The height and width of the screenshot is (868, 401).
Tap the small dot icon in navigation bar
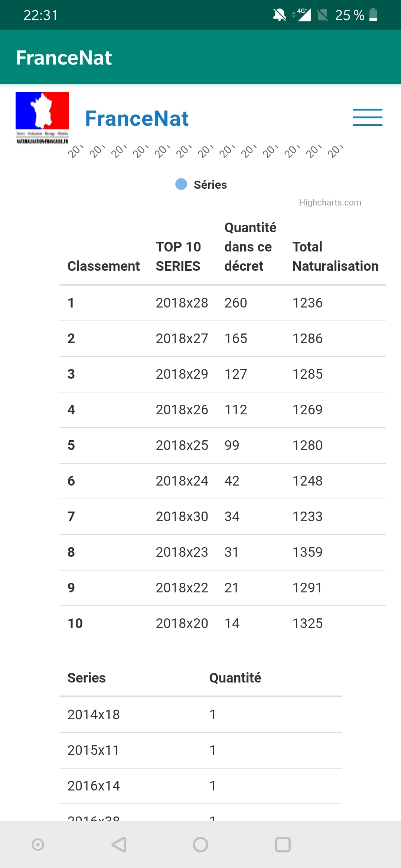coord(38,845)
